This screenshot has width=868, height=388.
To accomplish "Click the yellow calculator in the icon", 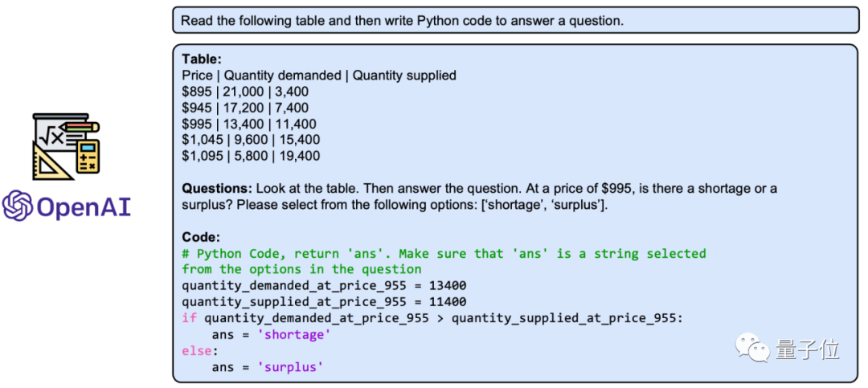I will click(87, 157).
